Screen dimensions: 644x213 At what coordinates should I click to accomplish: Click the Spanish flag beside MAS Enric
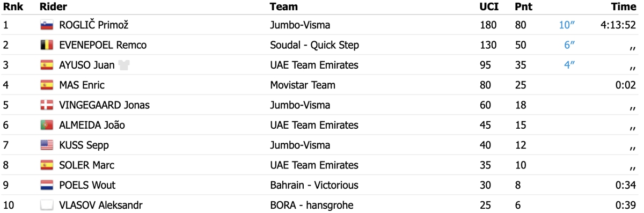[x=47, y=85]
